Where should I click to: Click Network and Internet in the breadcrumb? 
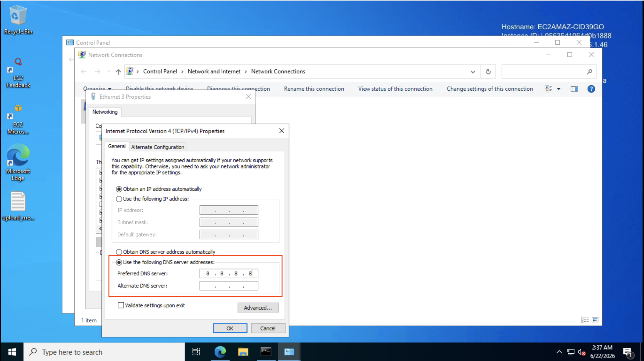pos(214,72)
